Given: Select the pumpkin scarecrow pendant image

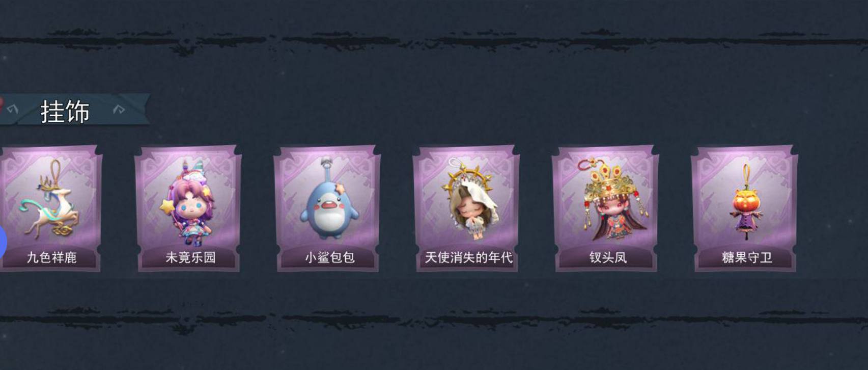Looking at the screenshot, I should click(x=747, y=202).
